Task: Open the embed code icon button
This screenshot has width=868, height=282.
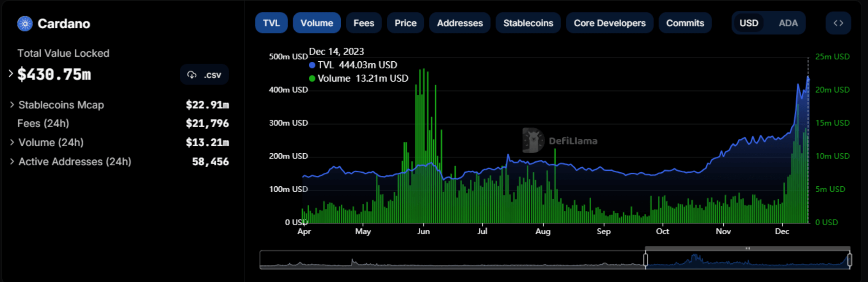Action: tap(838, 23)
